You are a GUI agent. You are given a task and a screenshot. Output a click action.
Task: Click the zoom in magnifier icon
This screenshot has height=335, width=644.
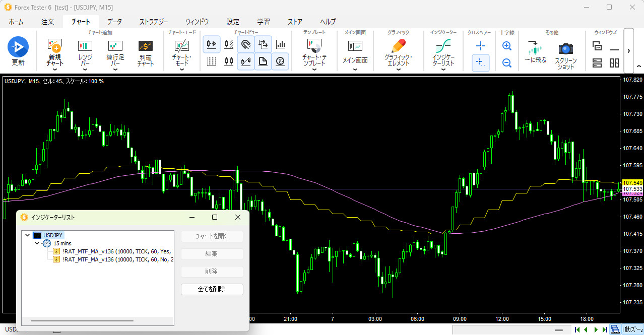(x=507, y=46)
